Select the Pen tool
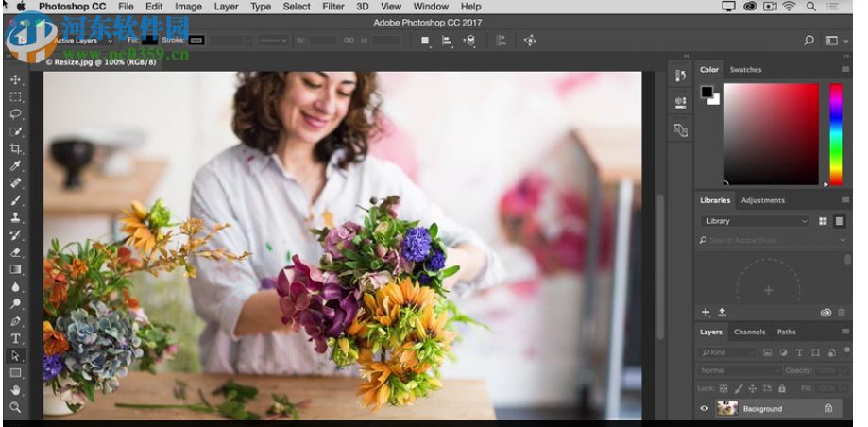The width and height of the screenshot is (868, 427). pos(15,321)
